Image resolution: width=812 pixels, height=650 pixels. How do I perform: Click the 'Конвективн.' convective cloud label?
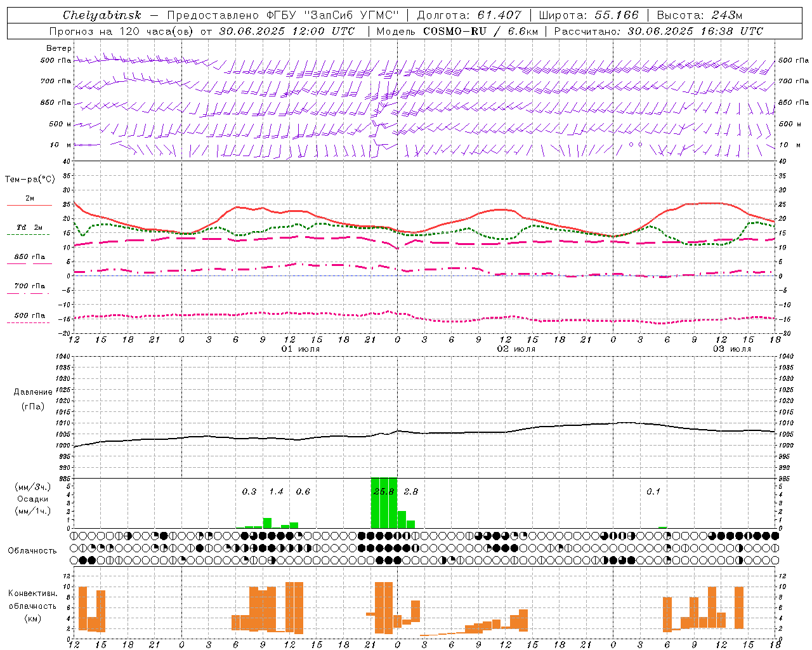[x=32, y=594]
